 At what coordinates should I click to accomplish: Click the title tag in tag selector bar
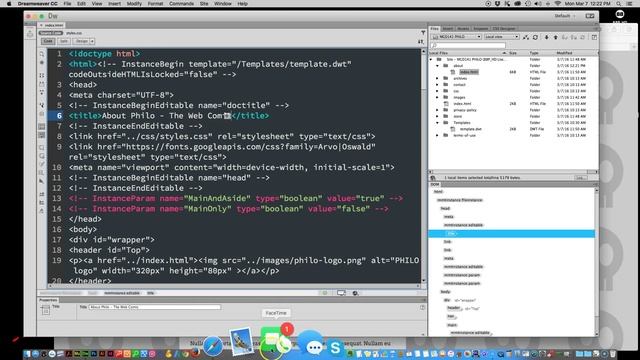pyautogui.click(x=151, y=293)
